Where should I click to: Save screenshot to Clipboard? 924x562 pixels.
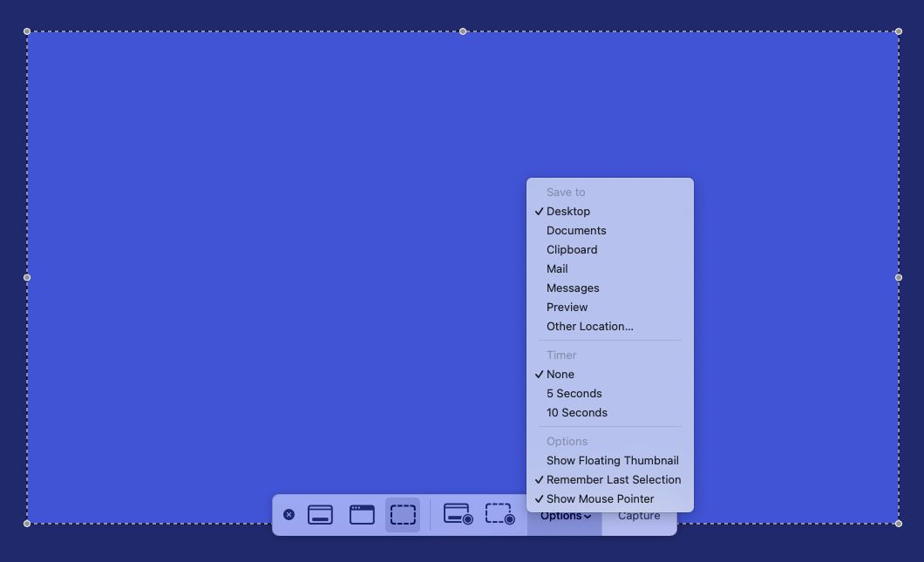571,249
